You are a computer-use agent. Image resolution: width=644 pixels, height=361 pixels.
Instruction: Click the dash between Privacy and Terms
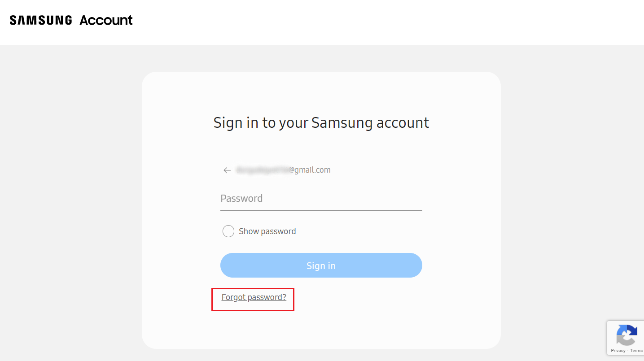pyautogui.click(x=627, y=351)
